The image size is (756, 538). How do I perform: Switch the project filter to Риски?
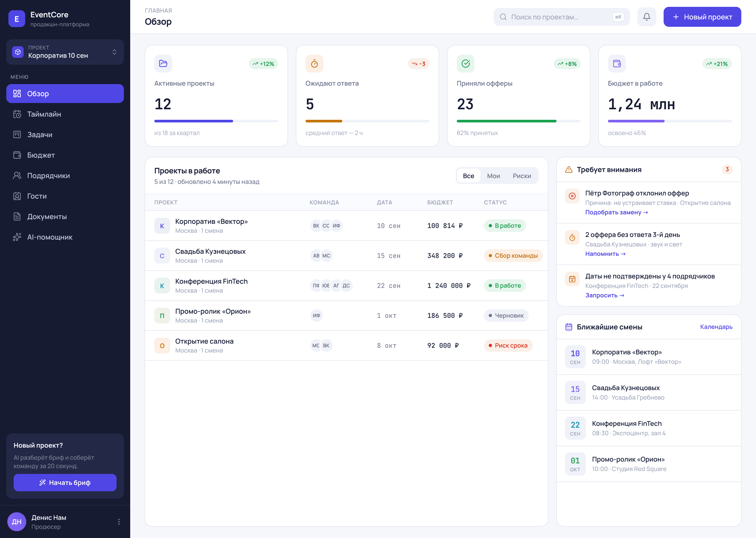click(522, 176)
